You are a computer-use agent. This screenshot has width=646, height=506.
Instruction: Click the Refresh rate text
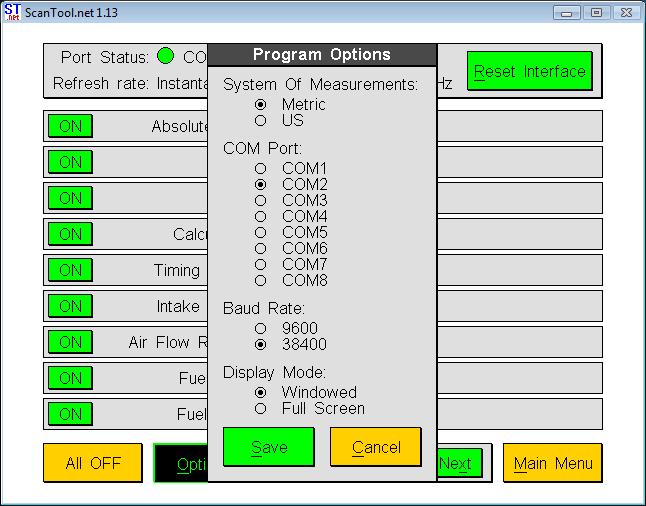[130, 84]
